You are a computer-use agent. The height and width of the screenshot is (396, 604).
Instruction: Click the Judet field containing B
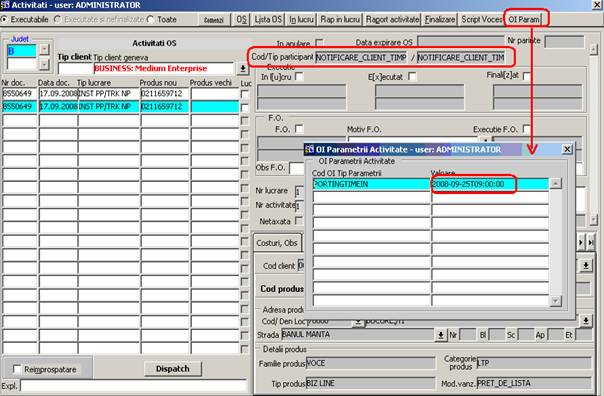point(22,51)
